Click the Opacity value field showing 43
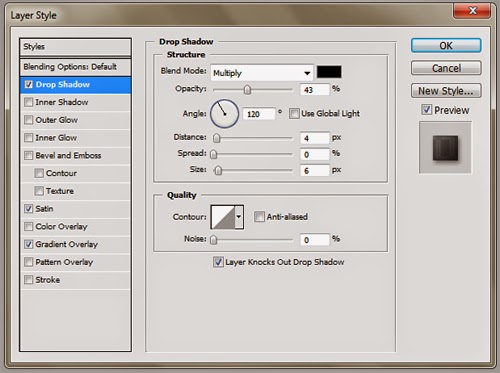 click(315, 90)
